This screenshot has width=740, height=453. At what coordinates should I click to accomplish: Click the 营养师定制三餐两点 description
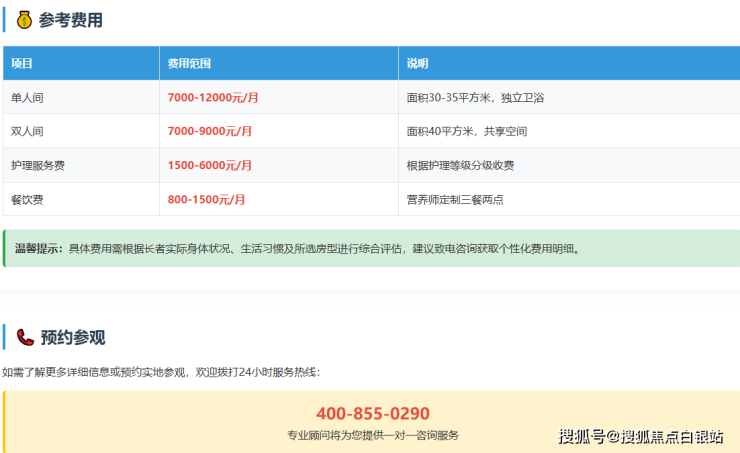point(454,199)
